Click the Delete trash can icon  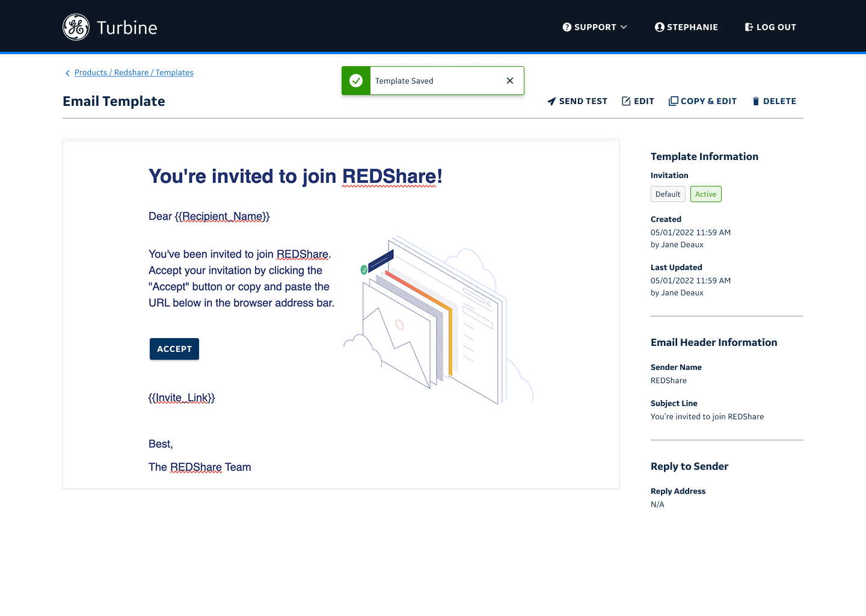[756, 101]
